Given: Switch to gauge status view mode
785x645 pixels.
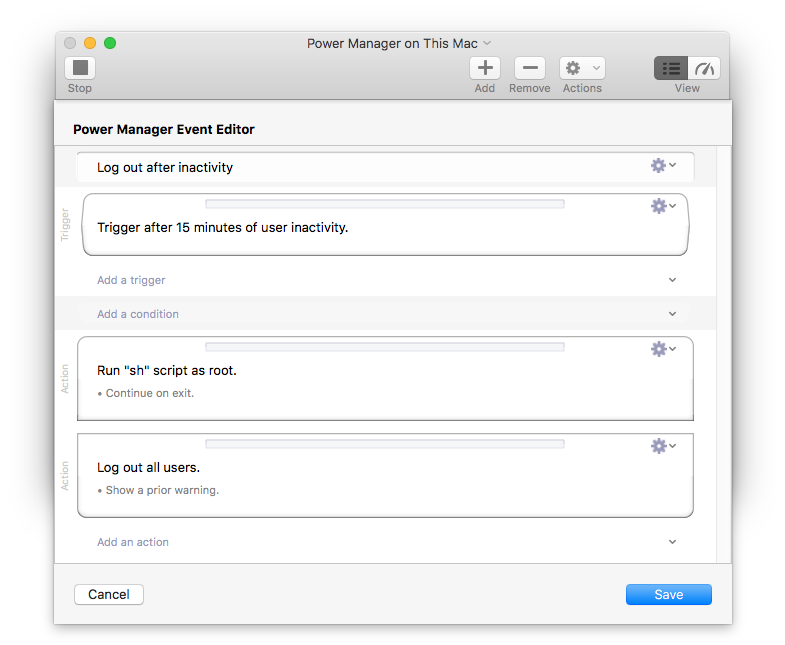Looking at the screenshot, I should pos(704,68).
